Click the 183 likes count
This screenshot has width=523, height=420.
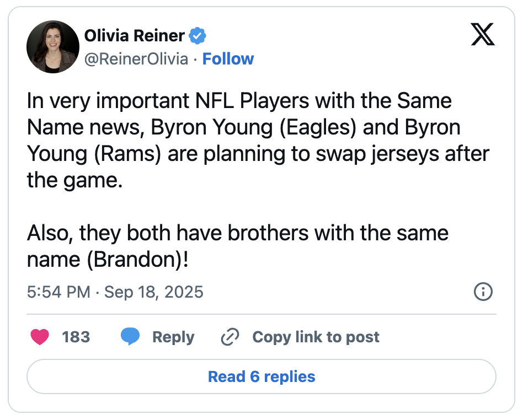point(76,337)
